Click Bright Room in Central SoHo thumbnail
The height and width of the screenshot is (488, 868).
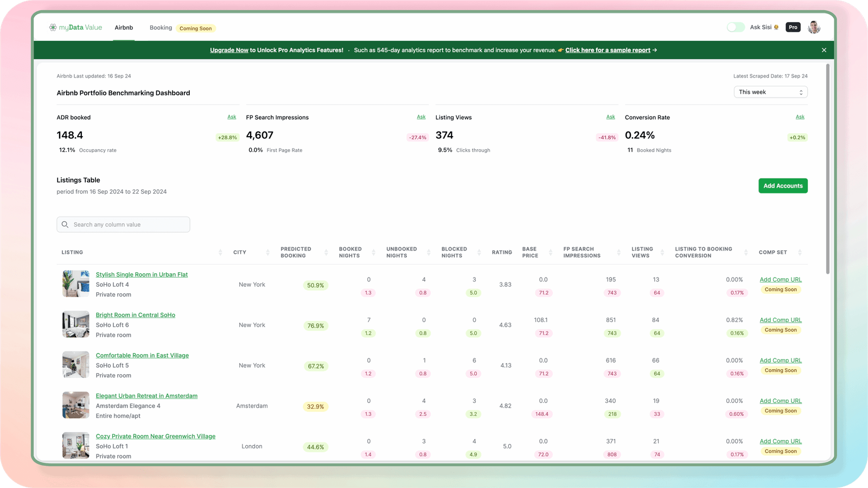pos(76,324)
